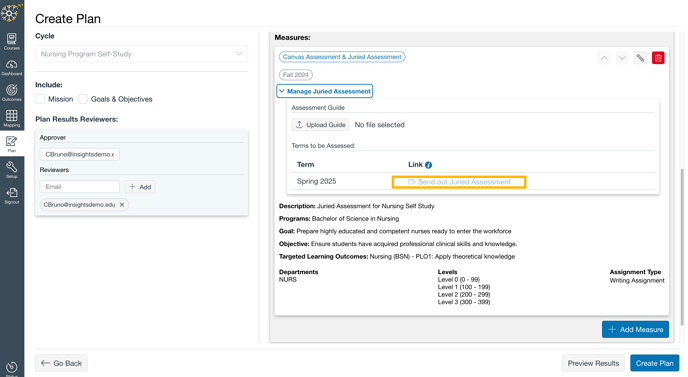This screenshot has height=377, width=688.
Task: Open Setup wrench icon in sidebar
Action: 12,169
